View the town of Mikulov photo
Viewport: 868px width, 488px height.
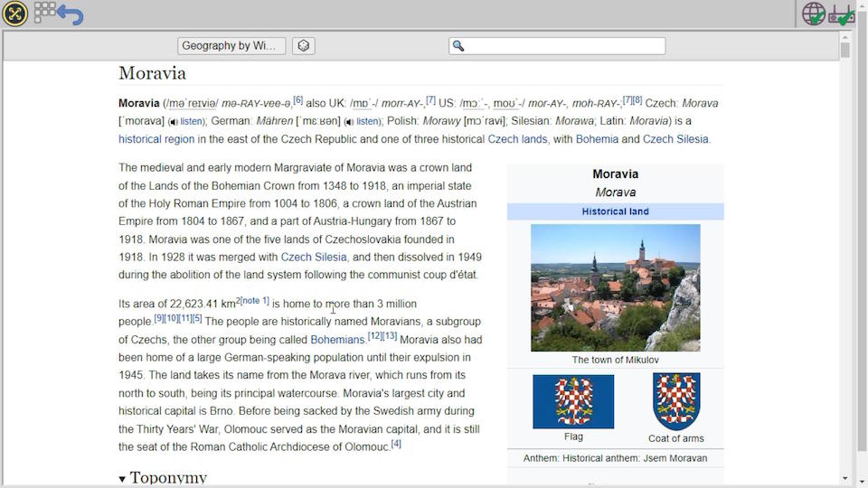click(x=615, y=287)
